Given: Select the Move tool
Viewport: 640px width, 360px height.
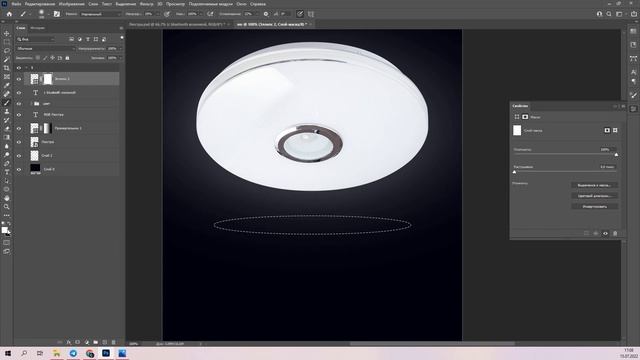Looking at the screenshot, I should tap(7, 33).
